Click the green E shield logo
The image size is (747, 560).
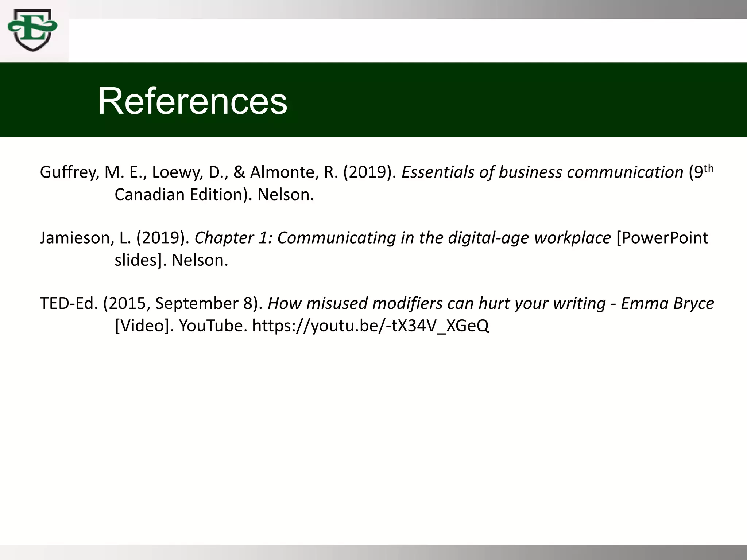coord(32,30)
